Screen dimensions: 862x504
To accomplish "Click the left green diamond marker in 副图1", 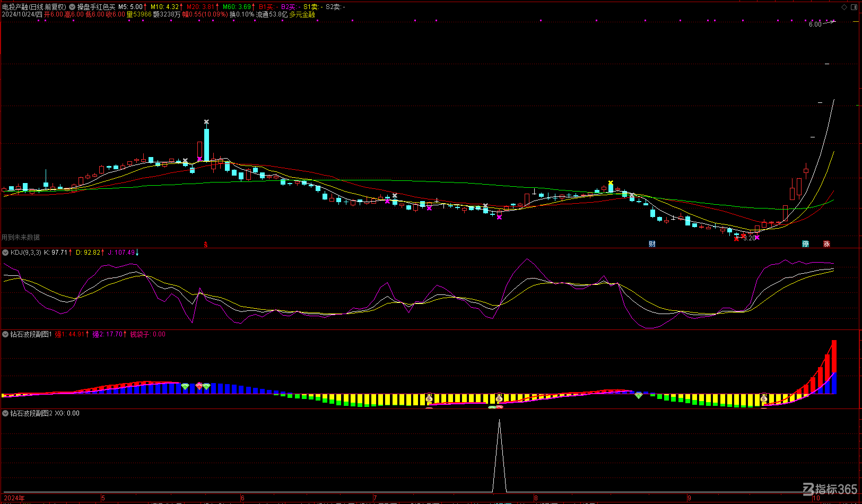I will coord(185,386).
